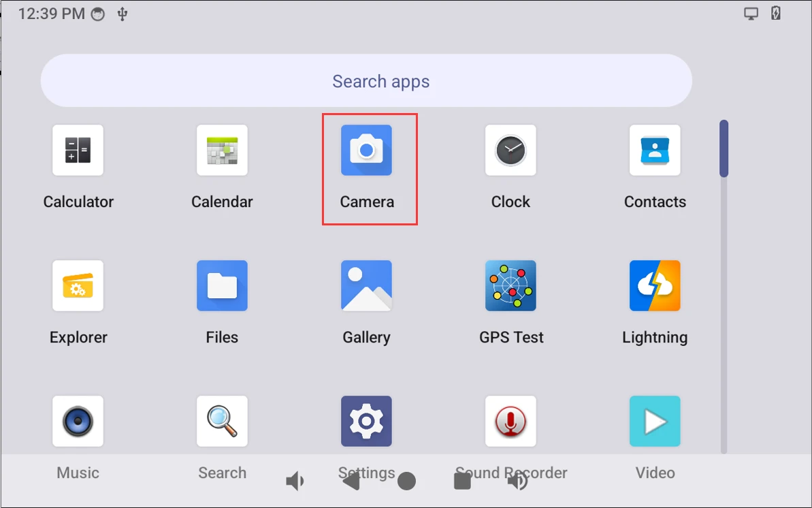Open the Clock app
Screen dimensions: 812x508
tap(510, 150)
